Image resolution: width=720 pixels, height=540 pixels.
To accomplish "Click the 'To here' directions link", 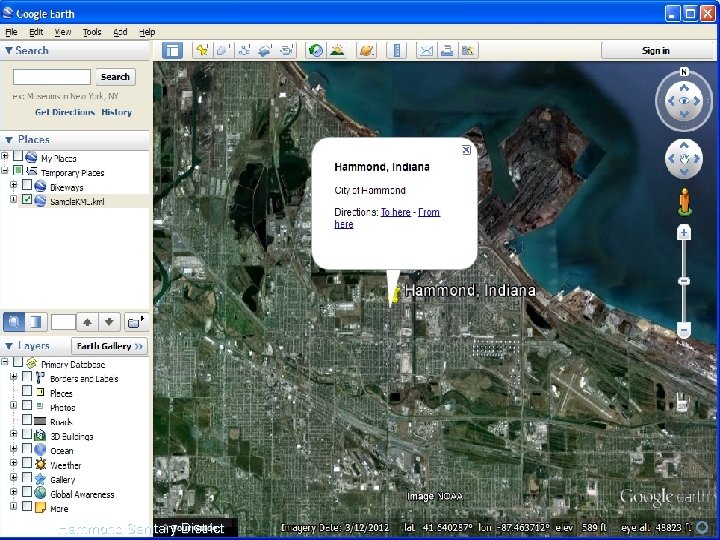I will click(x=395, y=212).
